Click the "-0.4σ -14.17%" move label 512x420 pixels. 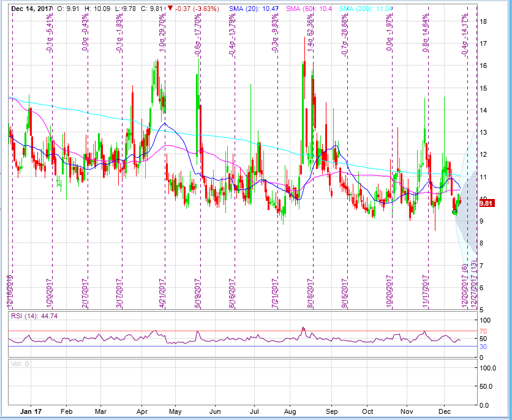tap(464, 36)
